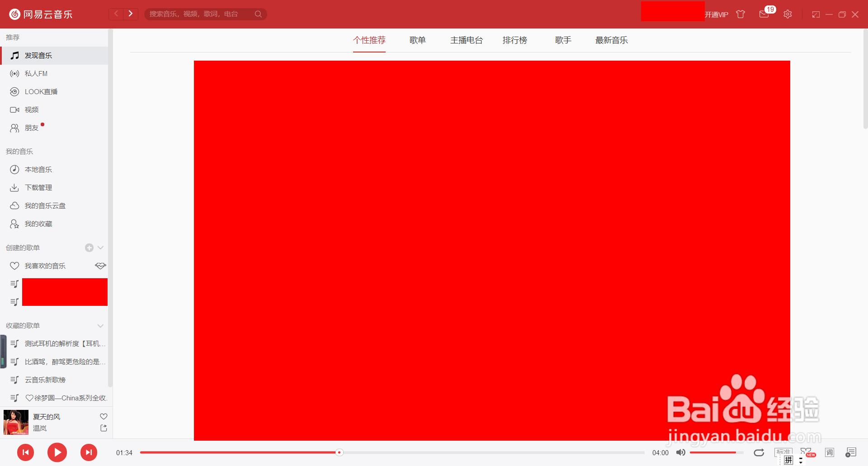Screen dimensions: 868x466
Task: Open the 视频 section
Action: pos(32,109)
